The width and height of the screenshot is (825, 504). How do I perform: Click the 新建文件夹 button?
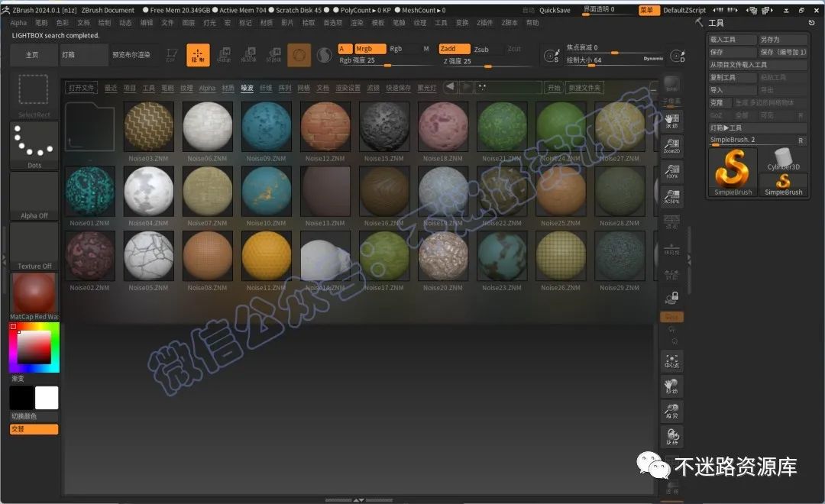coord(584,88)
